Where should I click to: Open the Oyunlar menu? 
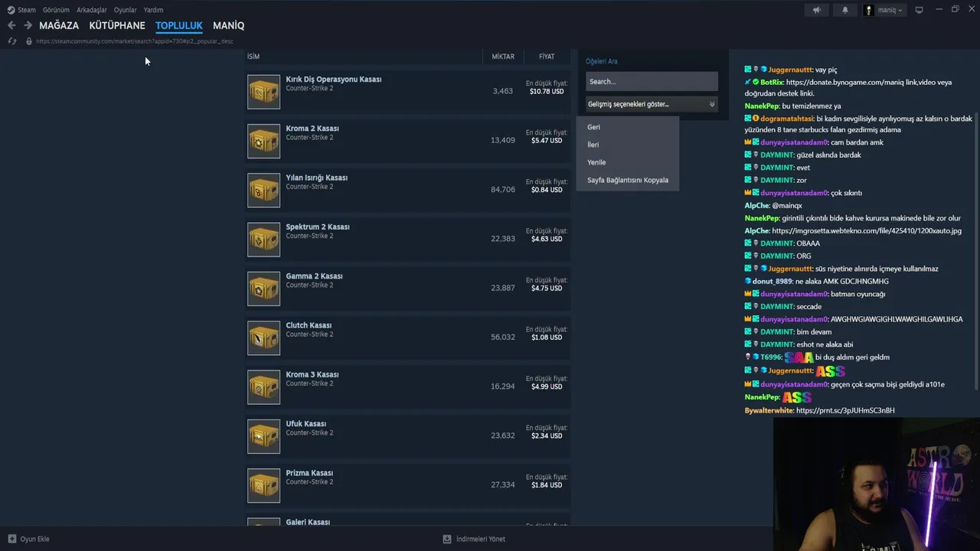tap(125, 10)
